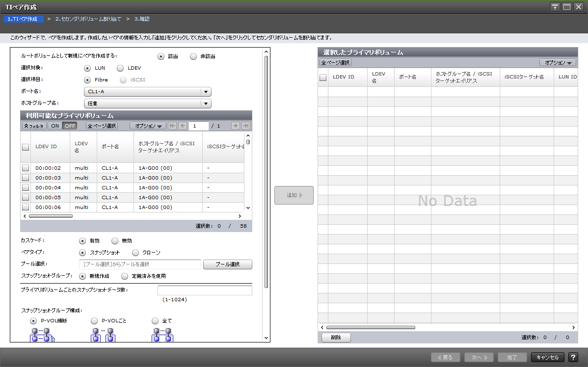Image resolution: width=588 pixels, height=367 pixels.
Task: Check the select-all checkbox in the volume table
Action: (x=25, y=146)
